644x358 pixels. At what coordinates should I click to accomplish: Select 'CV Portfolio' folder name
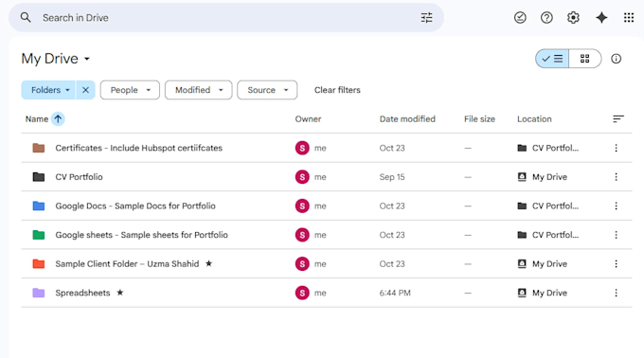tap(79, 177)
